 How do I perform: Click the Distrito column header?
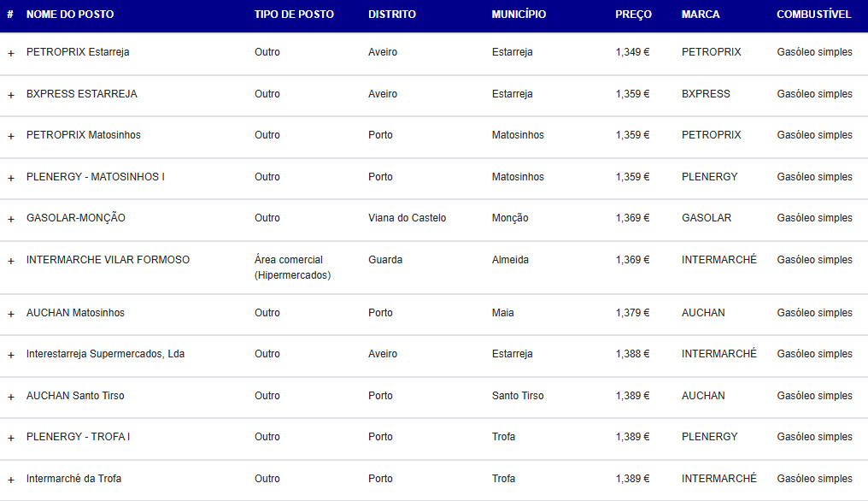click(392, 15)
